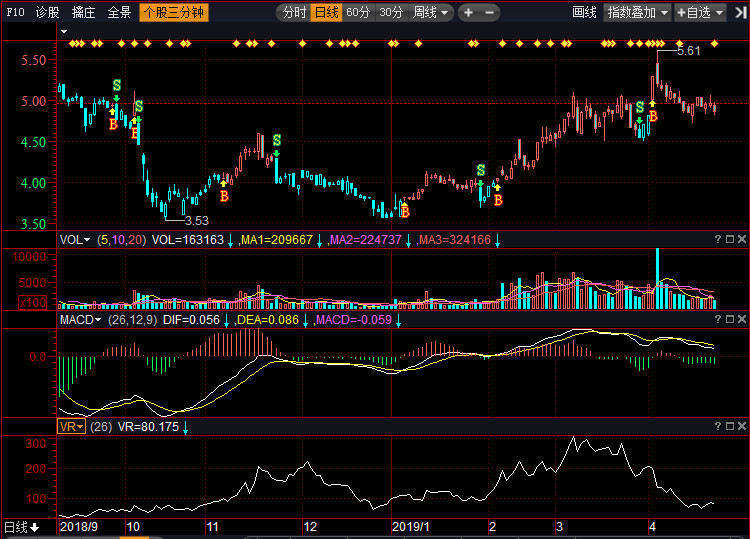Image resolution: width=750 pixels, height=539 pixels.
Task: Click the S sell signal in late January 2019
Action: [481, 170]
